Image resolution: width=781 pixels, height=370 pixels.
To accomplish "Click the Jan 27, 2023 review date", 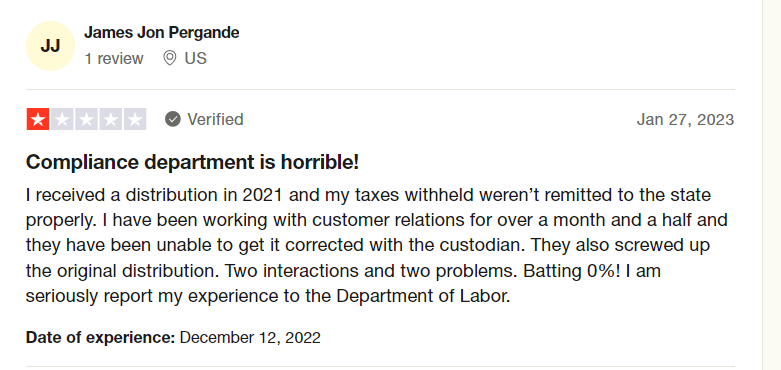I will click(685, 120).
